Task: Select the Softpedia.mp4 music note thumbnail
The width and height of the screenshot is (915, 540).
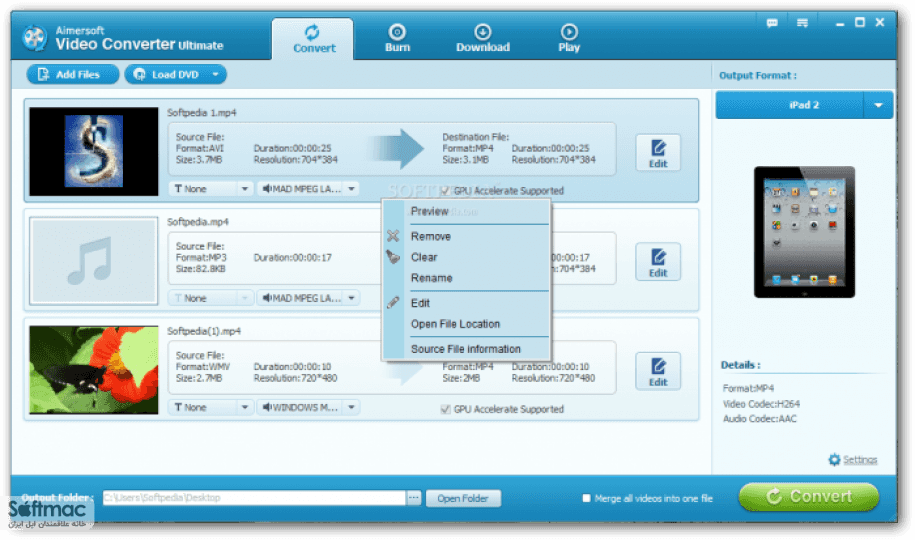Action: (93, 260)
